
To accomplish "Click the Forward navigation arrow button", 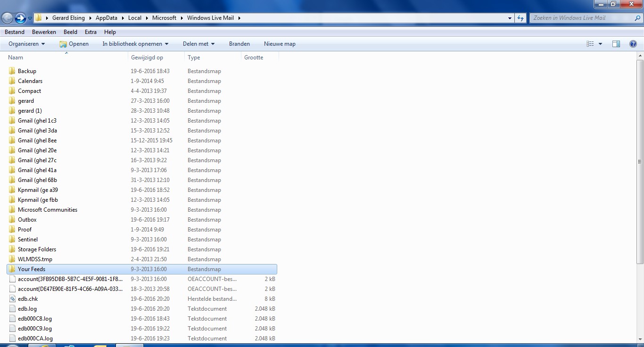I will (20, 18).
